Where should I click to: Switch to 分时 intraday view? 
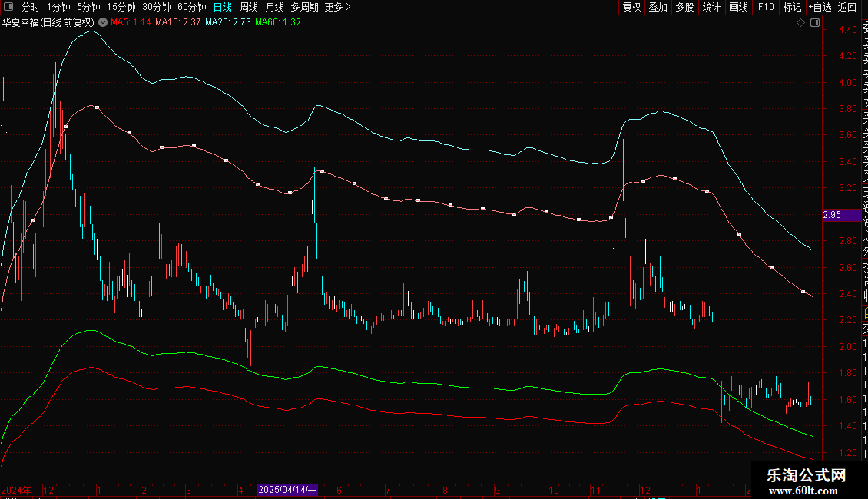click(x=31, y=7)
